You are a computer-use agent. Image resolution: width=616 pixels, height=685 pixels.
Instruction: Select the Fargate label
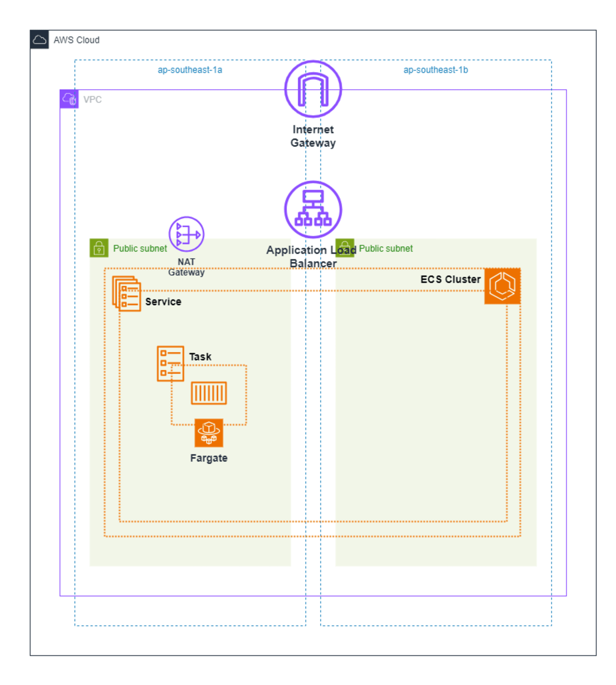(209, 458)
